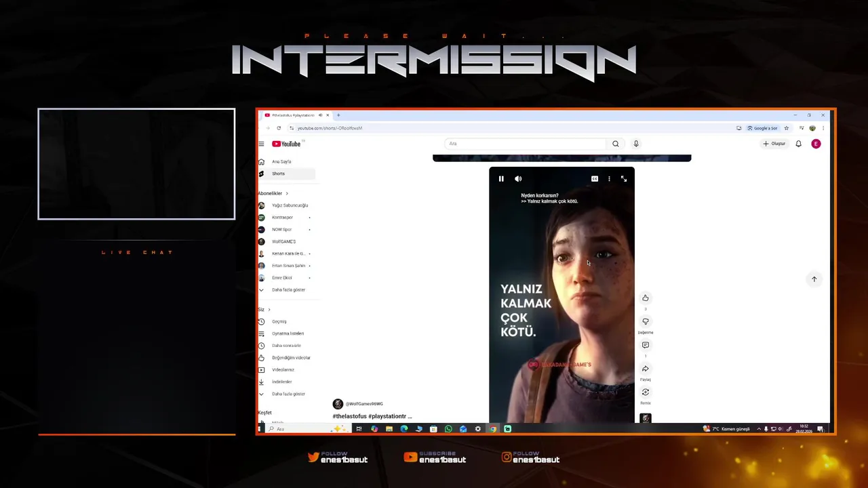868x488 pixels.
Task: Click the enes1basut Twitter follow badge
Action: [x=338, y=457]
